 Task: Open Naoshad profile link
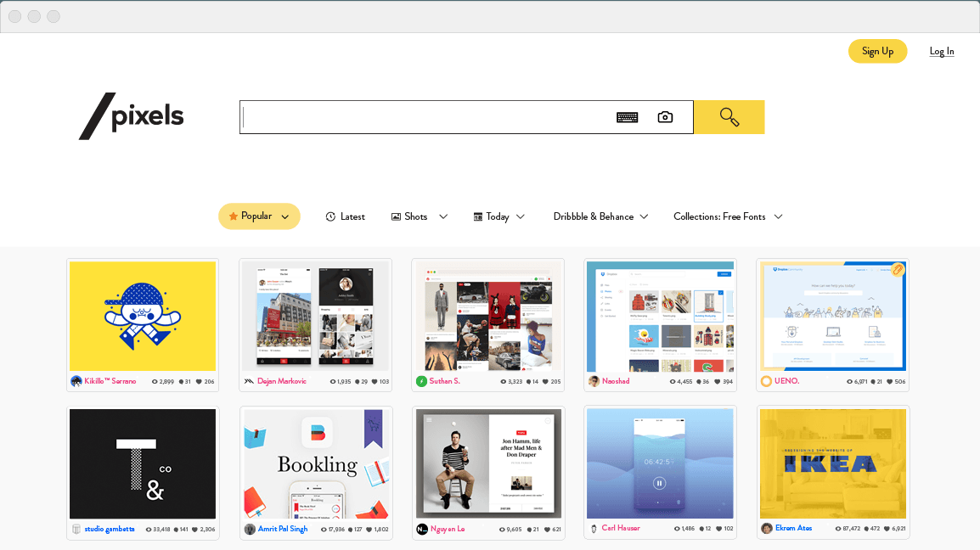(616, 381)
